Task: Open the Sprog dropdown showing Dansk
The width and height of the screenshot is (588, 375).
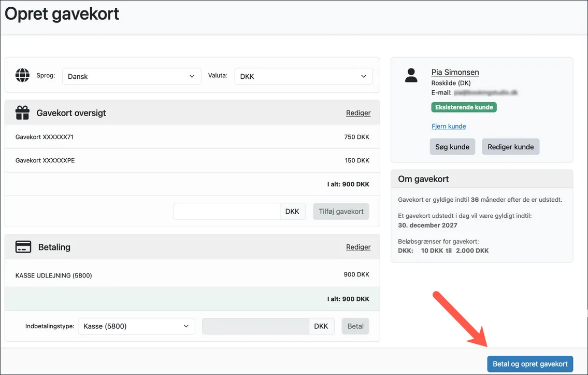Action: pos(132,76)
